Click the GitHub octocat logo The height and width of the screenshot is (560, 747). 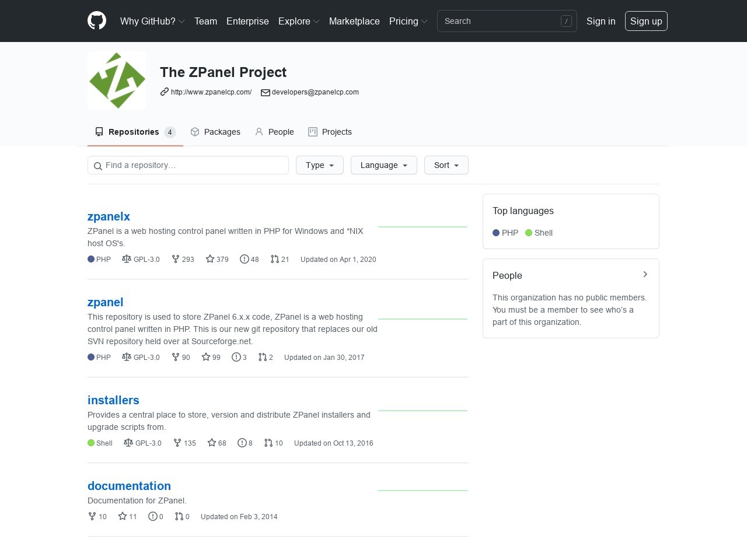96,20
